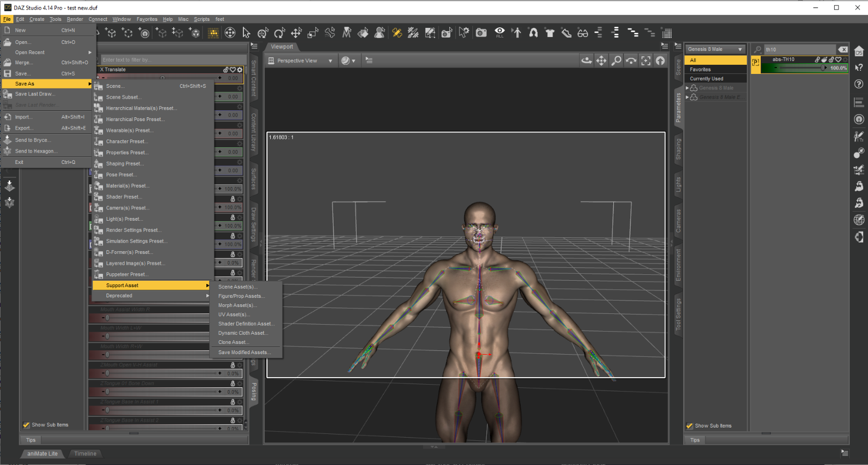Click the search magnifier in Parameters pane

[758, 49]
